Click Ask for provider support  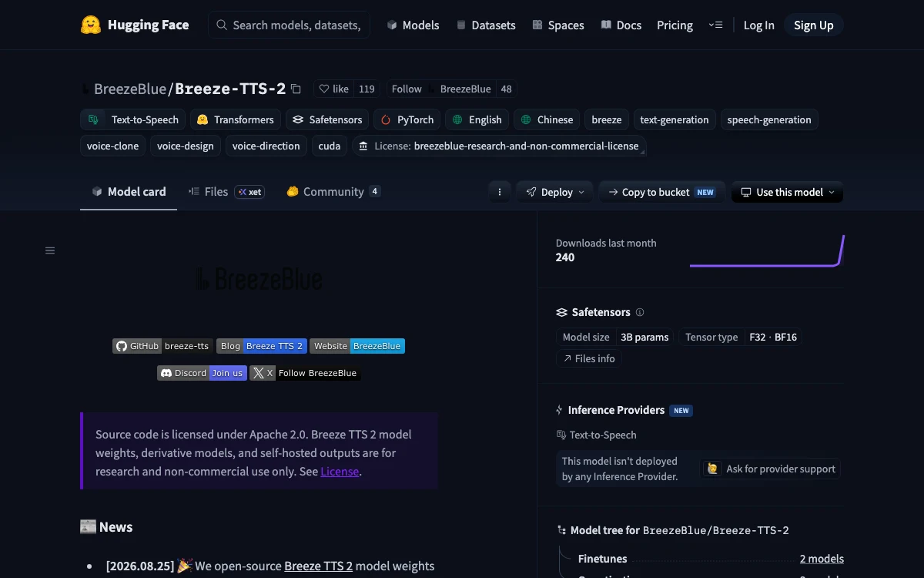pyautogui.click(x=771, y=469)
